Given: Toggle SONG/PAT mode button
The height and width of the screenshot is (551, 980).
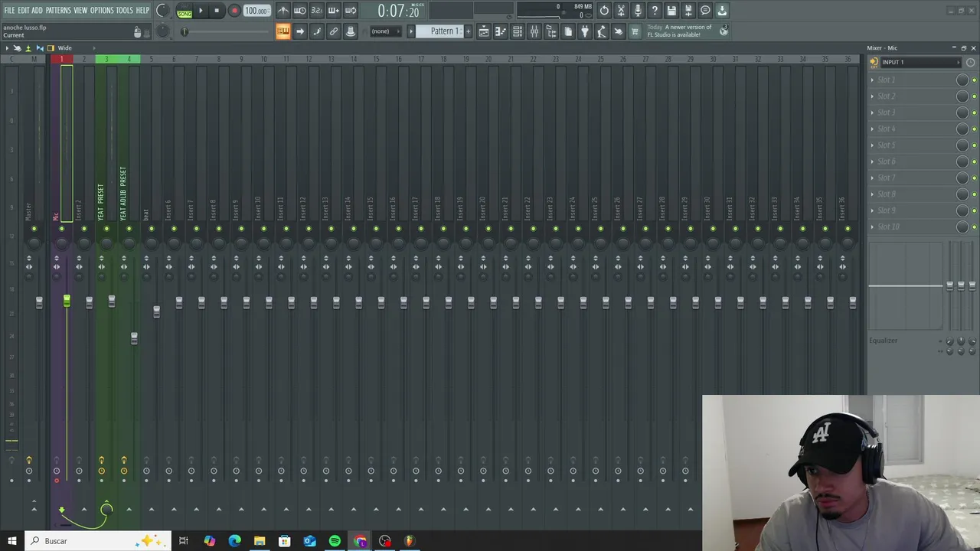Looking at the screenshot, I should coord(185,11).
